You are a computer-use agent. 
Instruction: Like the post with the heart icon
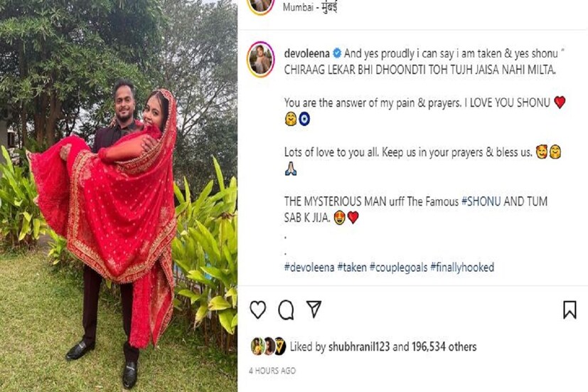pyautogui.click(x=258, y=309)
